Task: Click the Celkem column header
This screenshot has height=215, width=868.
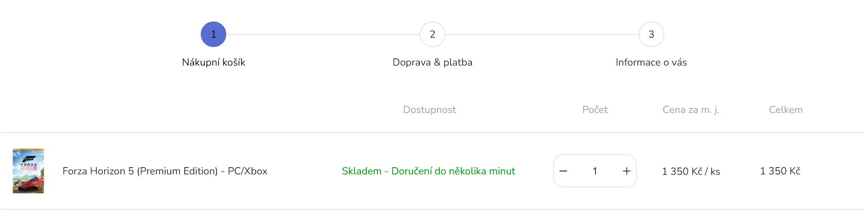Action: point(786,110)
